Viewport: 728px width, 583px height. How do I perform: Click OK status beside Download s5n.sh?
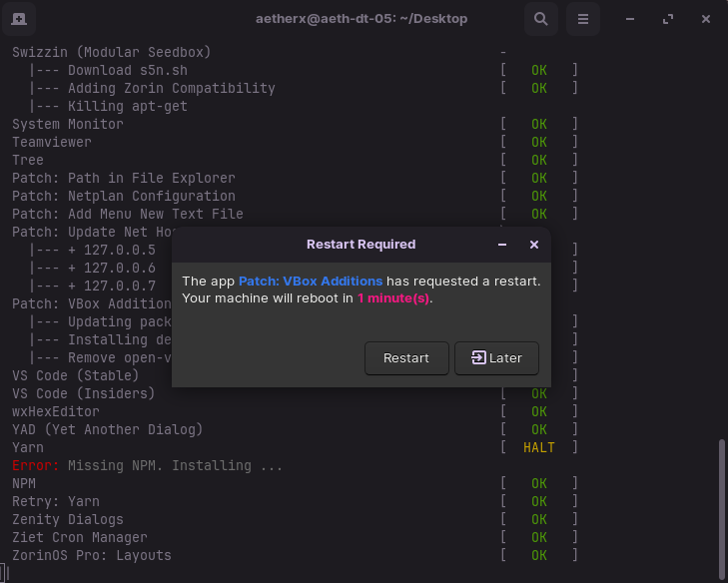[539, 70]
